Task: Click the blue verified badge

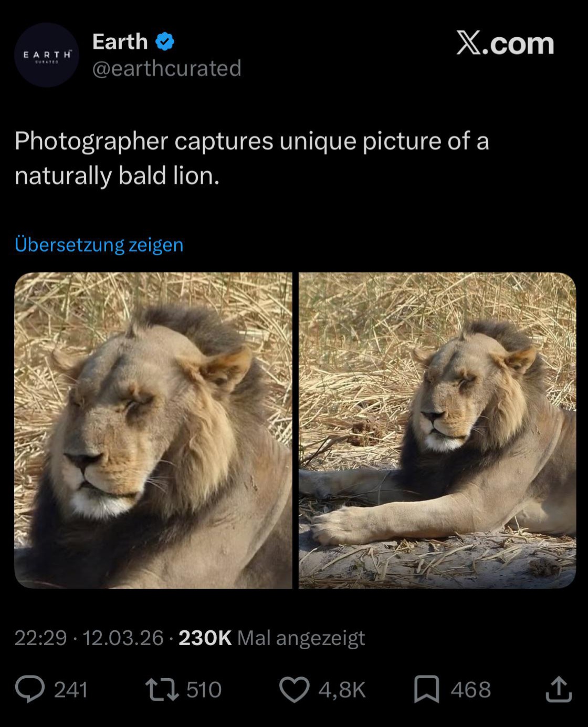Action: coord(165,41)
